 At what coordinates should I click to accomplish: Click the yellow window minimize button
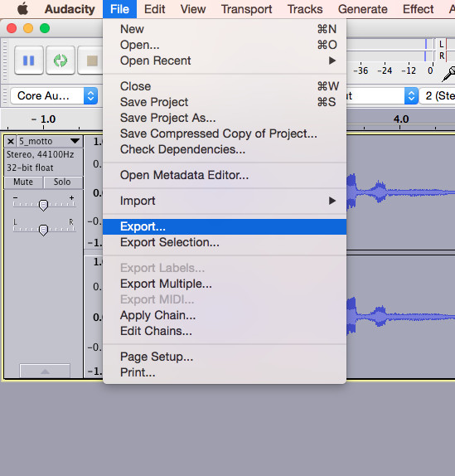tap(28, 28)
